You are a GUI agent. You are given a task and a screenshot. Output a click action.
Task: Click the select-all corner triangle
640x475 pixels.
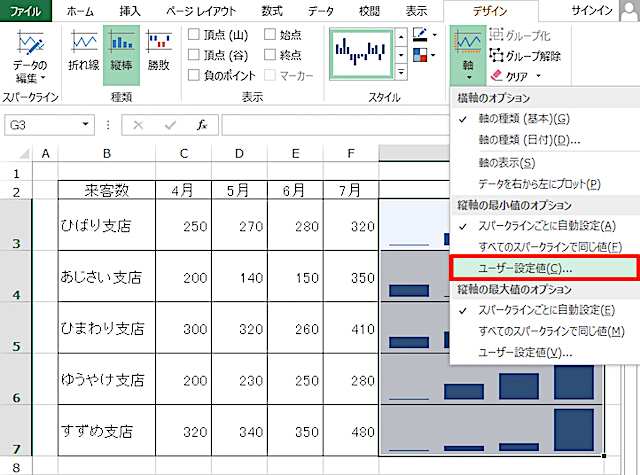click(24, 154)
